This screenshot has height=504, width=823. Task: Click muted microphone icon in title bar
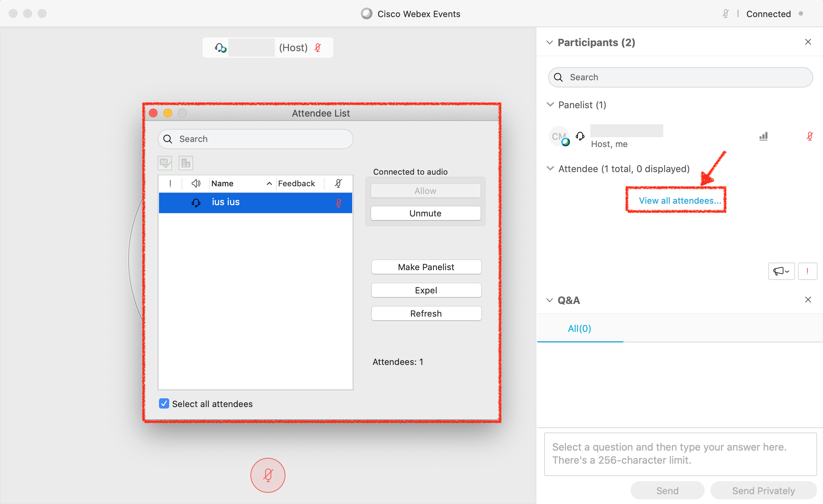pyautogui.click(x=725, y=14)
